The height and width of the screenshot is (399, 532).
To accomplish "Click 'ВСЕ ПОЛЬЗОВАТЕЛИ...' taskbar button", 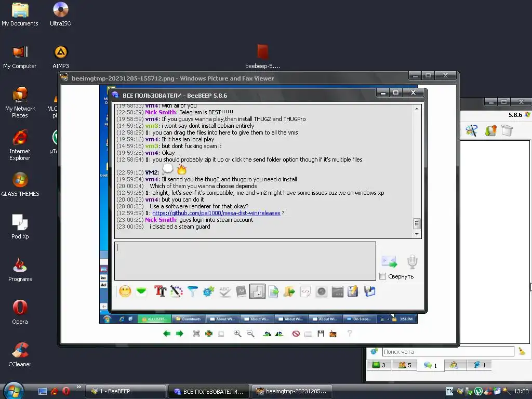I will 209,391.
